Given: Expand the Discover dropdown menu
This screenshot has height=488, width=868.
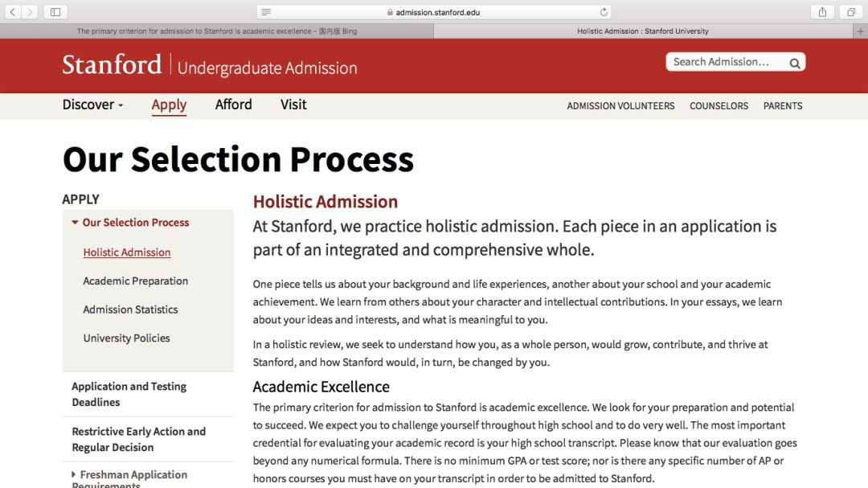Looking at the screenshot, I should pos(92,105).
